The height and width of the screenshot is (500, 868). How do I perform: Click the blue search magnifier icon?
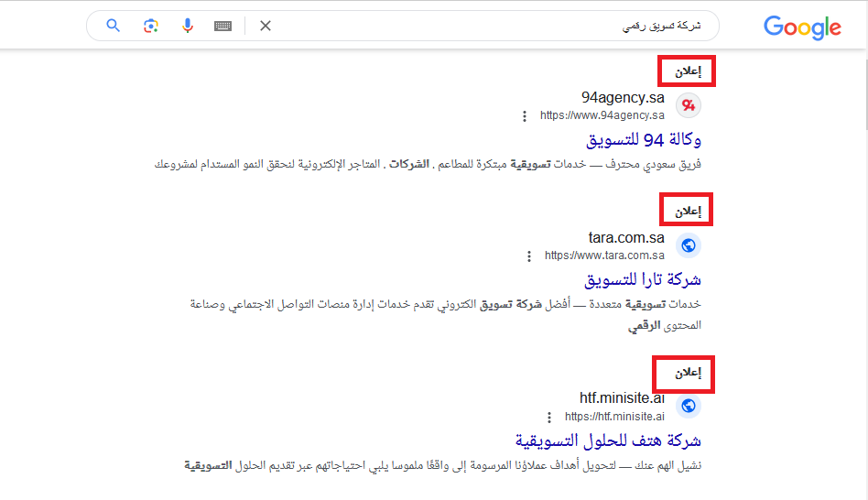(x=113, y=26)
